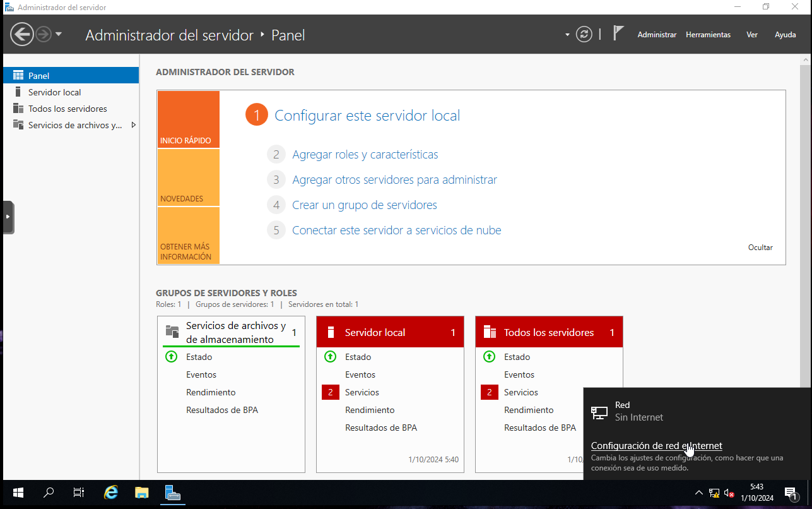Open Task View on the taskbar

(x=79, y=493)
